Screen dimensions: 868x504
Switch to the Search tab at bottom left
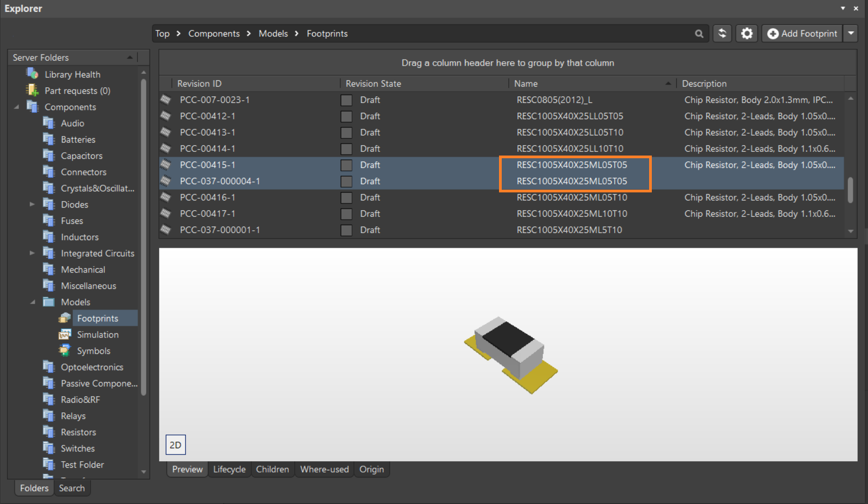coord(72,488)
